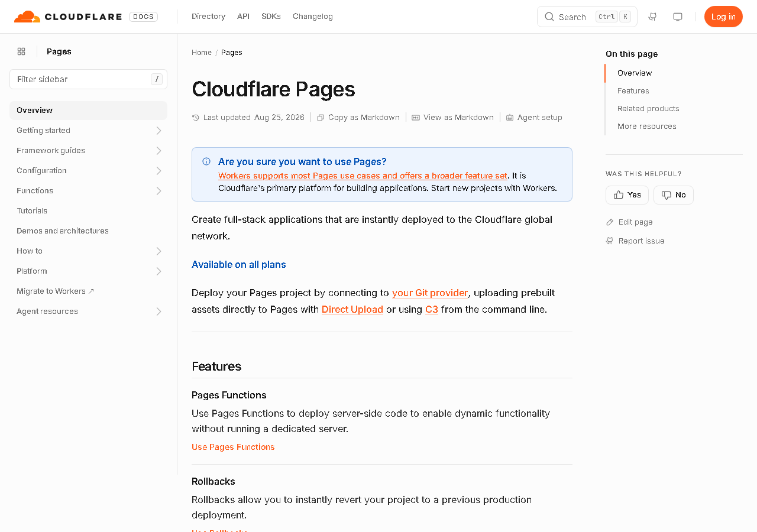Open the Direct Upload link
Screen dimensions: 757x532
coord(352,310)
